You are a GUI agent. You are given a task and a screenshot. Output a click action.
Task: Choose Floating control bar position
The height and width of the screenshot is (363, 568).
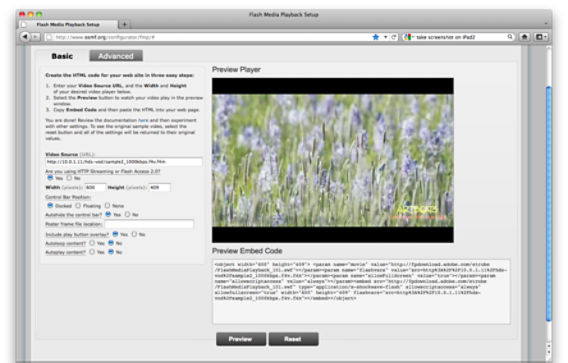78,205
